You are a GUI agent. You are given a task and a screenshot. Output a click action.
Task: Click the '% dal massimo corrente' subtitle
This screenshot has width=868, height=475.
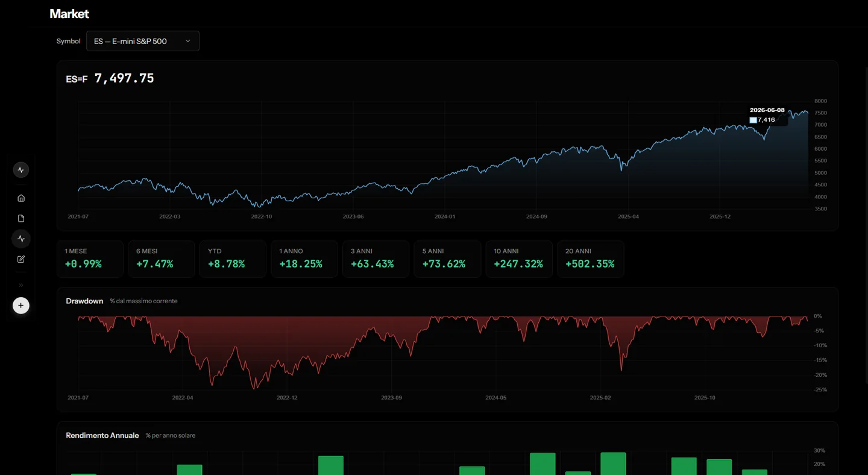click(x=143, y=301)
